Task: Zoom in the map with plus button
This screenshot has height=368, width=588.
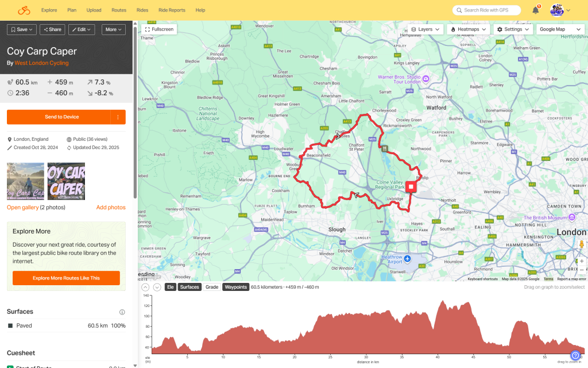Action: click(581, 260)
